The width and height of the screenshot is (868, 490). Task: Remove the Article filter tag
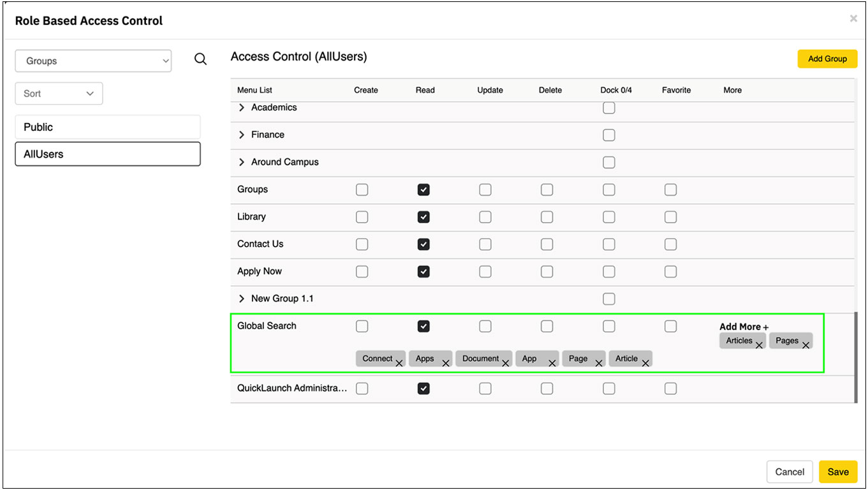[645, 362]
